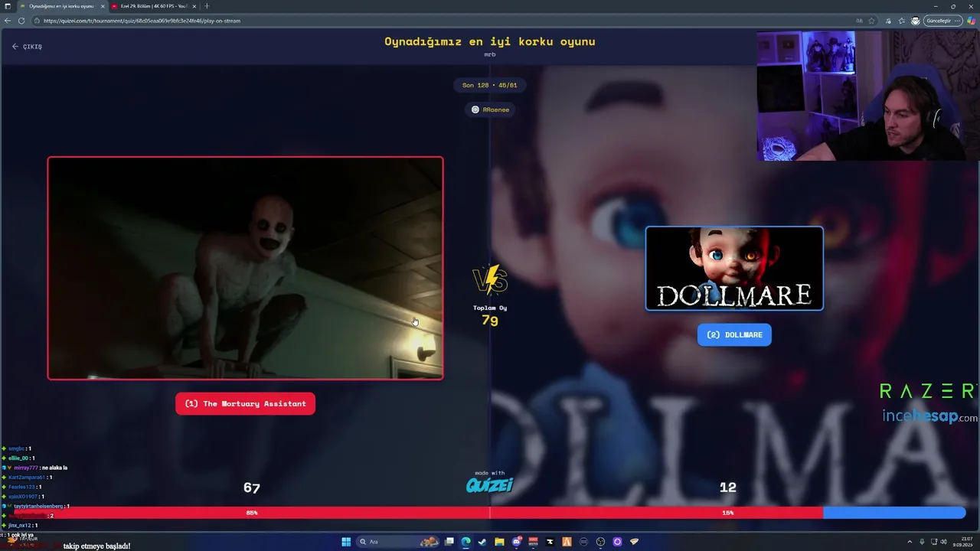Click the Quizei logo
The height and width of the screenshot is (551, 980).
pyautogui.click(x=490, y=485)
